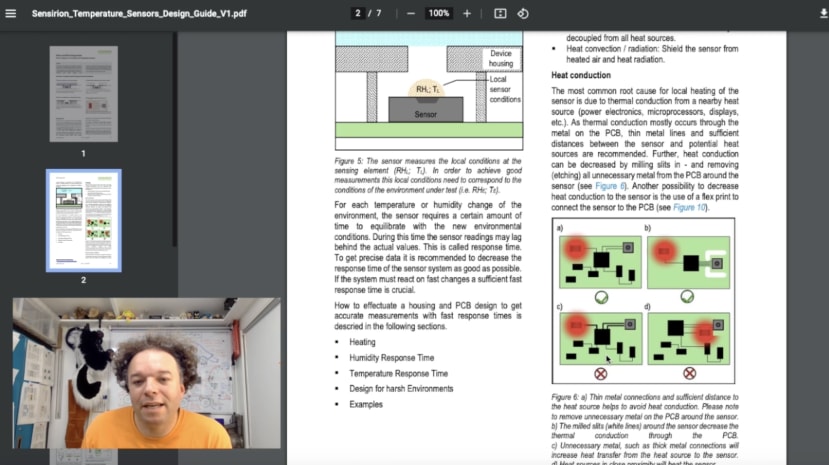
Task: Click the 'Sensor' block in Figure 5
Action: (x=426, y=110)
